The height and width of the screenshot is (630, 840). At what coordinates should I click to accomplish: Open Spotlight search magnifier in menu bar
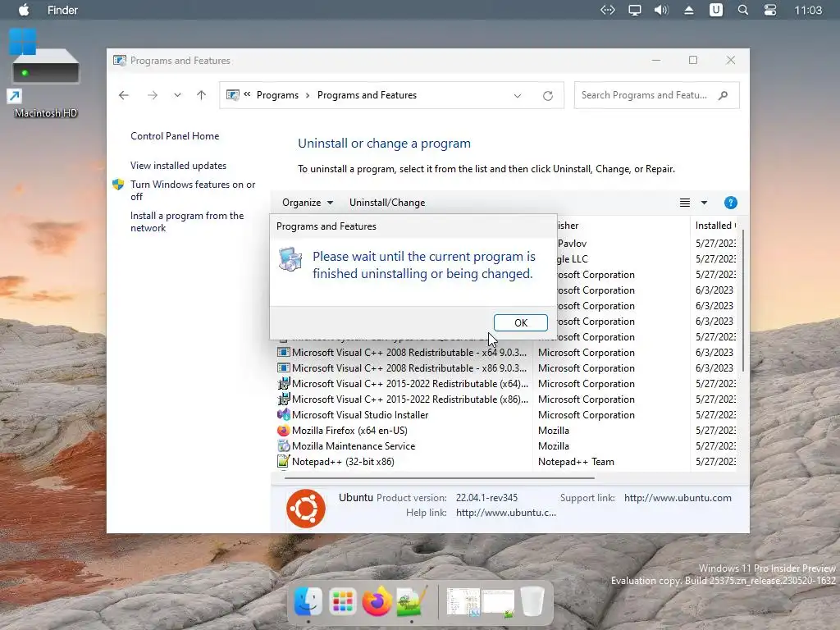point(743,10)
